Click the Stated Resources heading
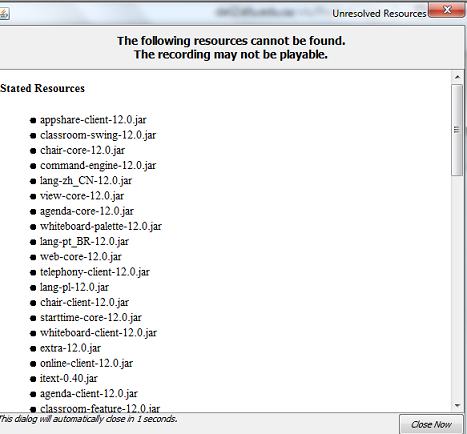The height and width of the screenshot is (434, 467). click(42, 88)
